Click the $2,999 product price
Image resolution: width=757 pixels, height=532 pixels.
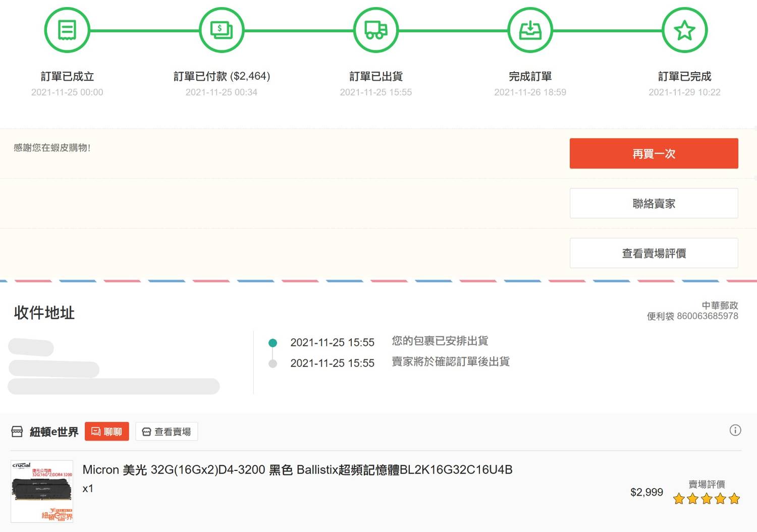646,492
